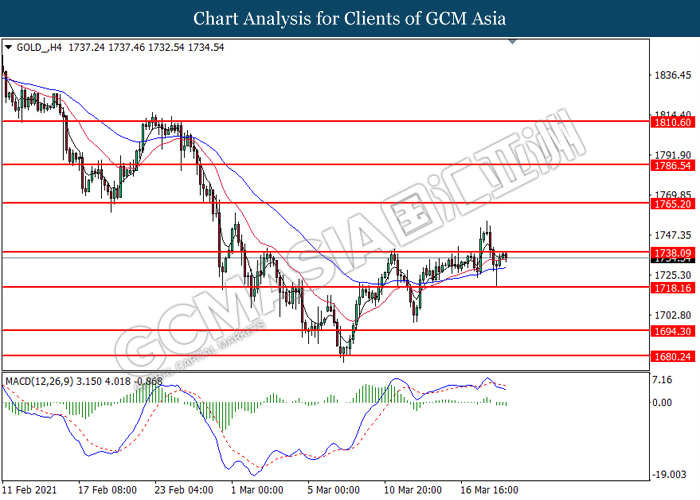This screenshot has height=500, width=700.
Task: Click the 1702.80 price axis value
Action: 672,315
